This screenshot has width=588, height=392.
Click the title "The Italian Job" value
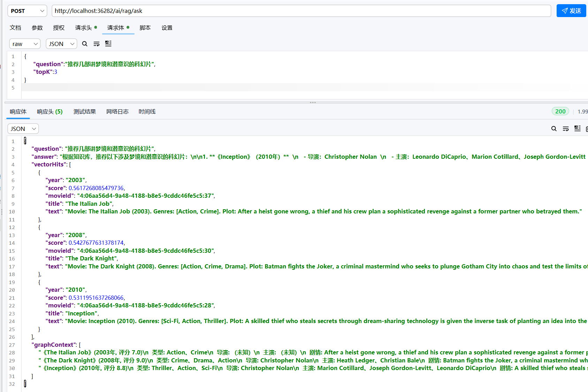[x=89, y=204]
